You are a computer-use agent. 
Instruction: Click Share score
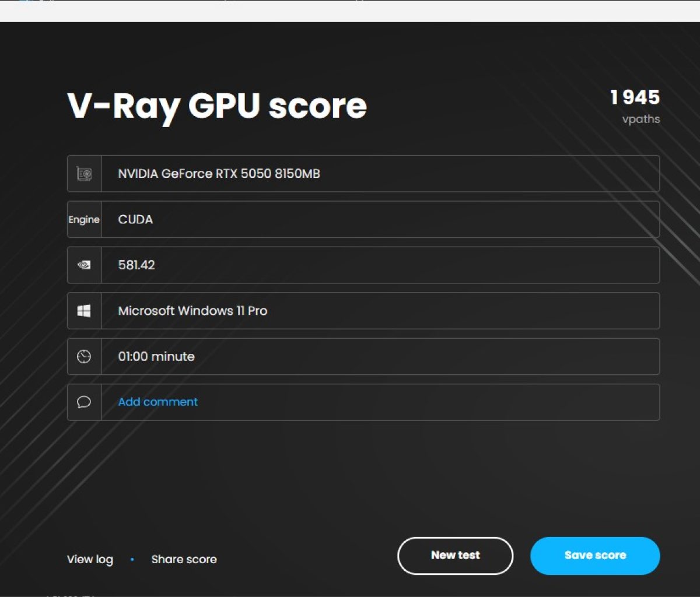point(184,559)
